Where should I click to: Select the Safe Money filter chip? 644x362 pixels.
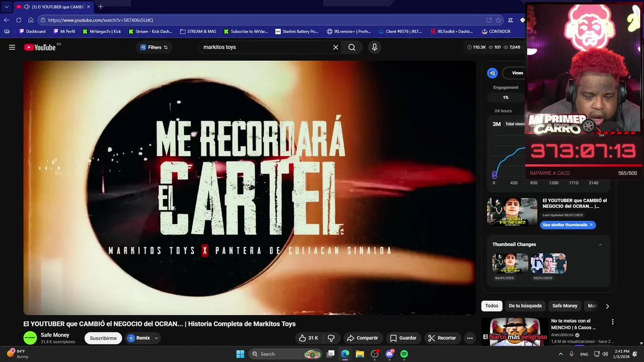[565, 306]
